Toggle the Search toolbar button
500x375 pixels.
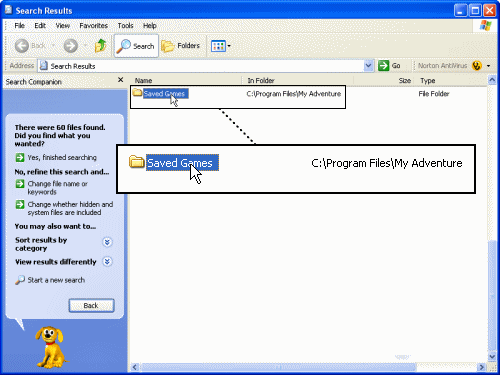pyautogui.click(x=136, y=46)
